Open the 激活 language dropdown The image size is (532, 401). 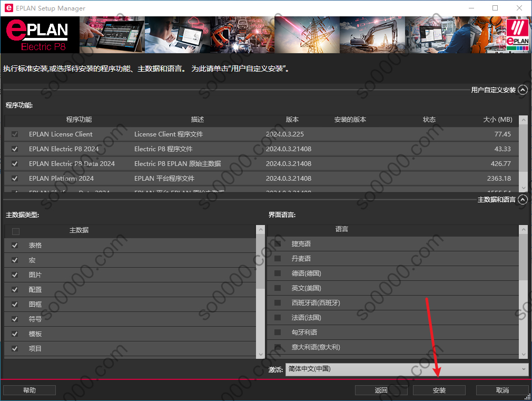[x=407, y=369]
